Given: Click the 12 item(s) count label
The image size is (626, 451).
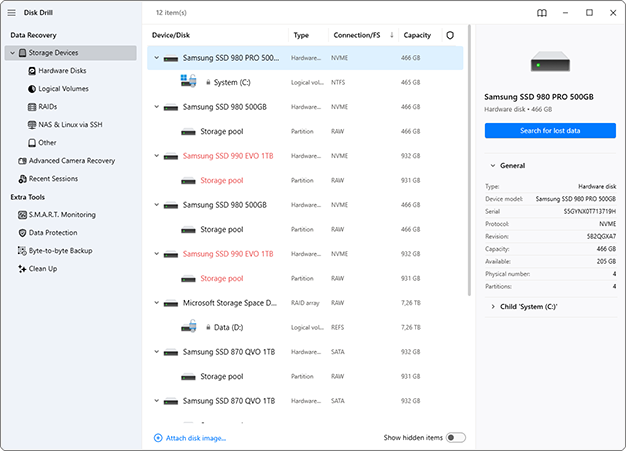Looking at the screenshot, I should point(171,13).
